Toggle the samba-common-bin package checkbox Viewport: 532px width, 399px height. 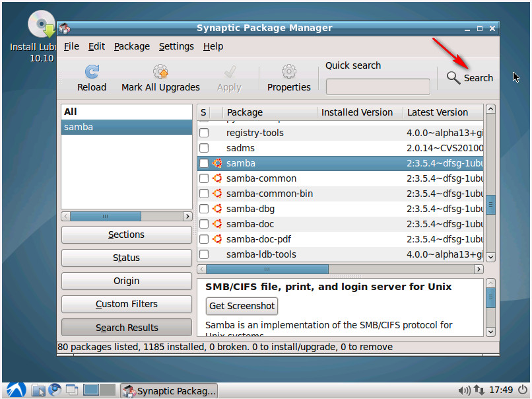(x=204, y=194)
